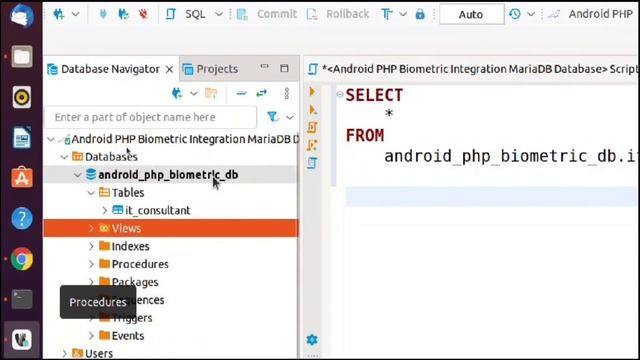The width and height of the screenshot is (640, 360).
Task: Collapse the SELECT statement fold marker
Action: coord(340,95)
